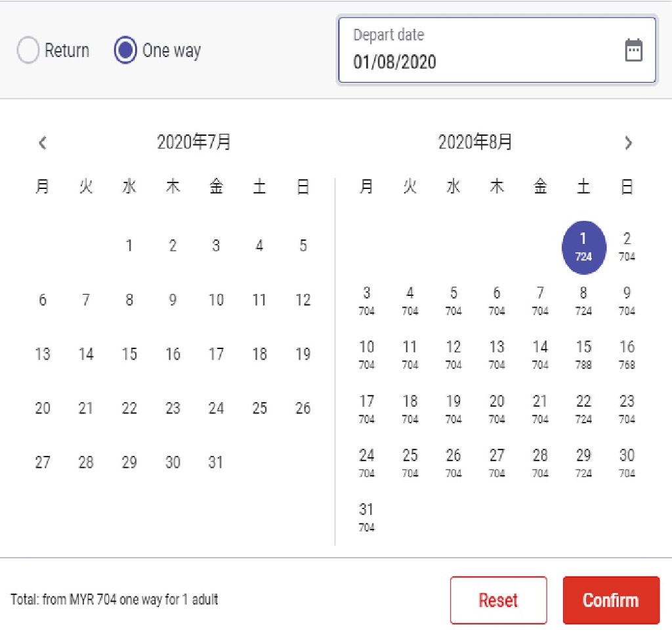672x641 pixels.
Task: Pick July 1 in the calendar
Action: [129, 246]
